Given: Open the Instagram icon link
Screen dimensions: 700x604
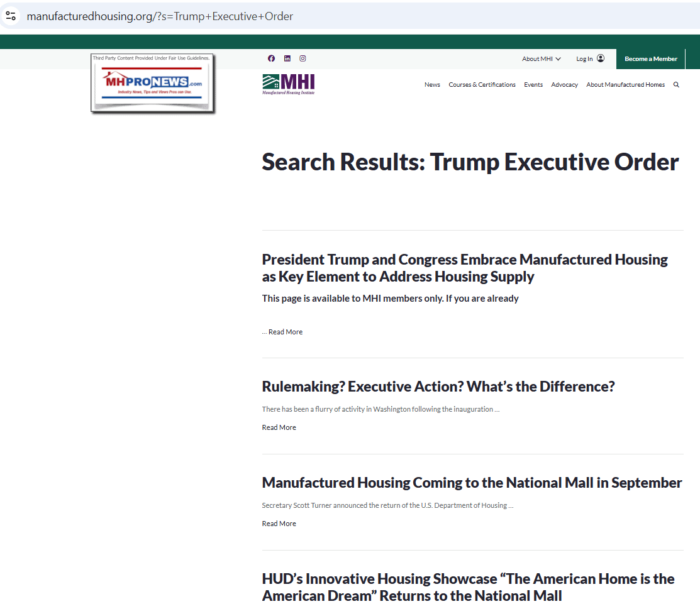Looking at the screenshot, I should tap(303, 58).
